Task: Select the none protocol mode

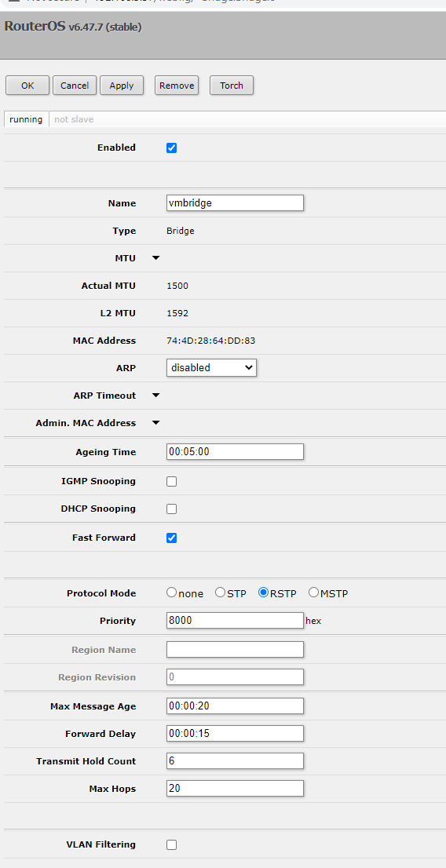Action: click(x=172, y=593)
